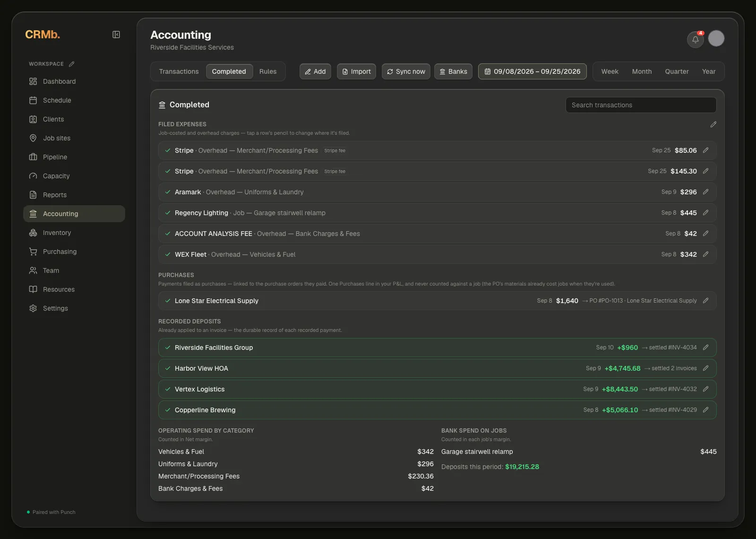756x539 pixels.
Task: Click the checkmark on Regency Lighting row
Action: coord(168,213)
